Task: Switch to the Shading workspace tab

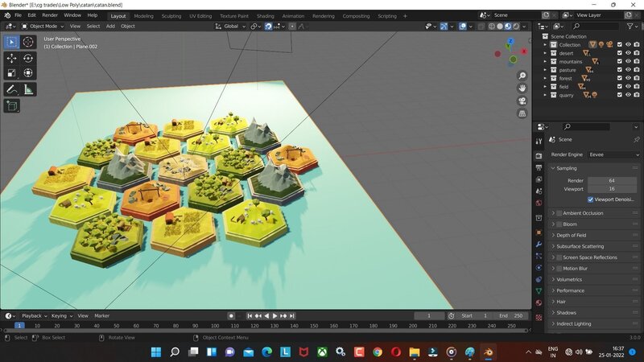Action: (x=265, y=15)
